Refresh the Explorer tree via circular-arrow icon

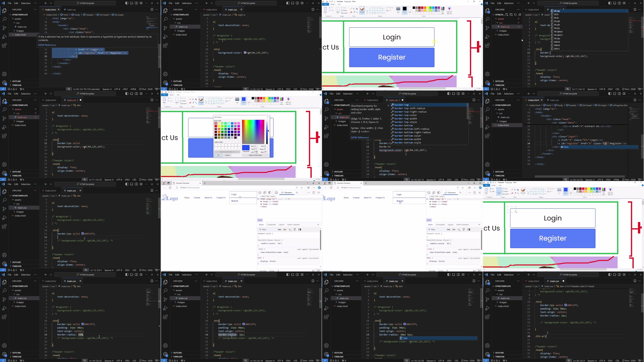(x=515, y=15)
